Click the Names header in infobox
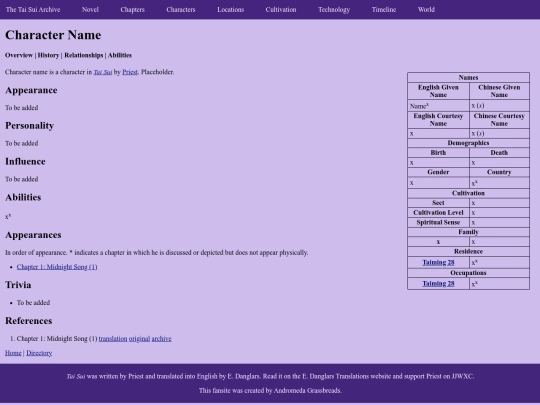The height and width of the screenshot is (405, 540). (x=468, y=77)
